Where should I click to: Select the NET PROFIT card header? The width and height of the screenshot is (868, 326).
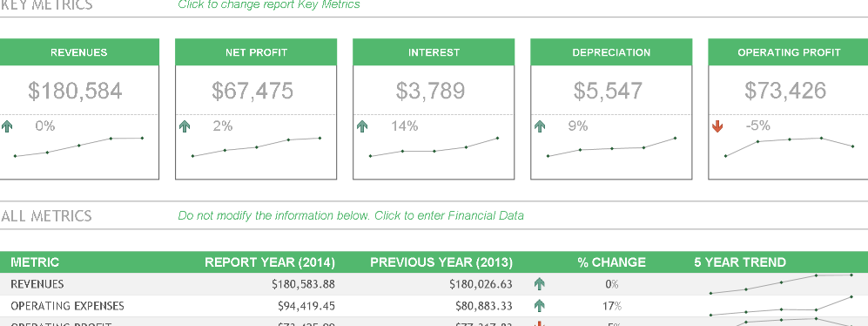256,52
